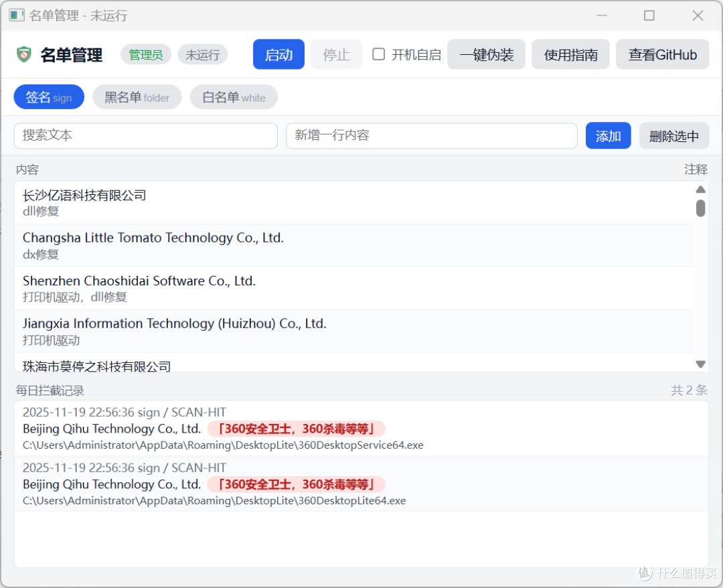
Task: Select the Jiangxia Information Technology (Huizhou) row
Action: point(353,331)
